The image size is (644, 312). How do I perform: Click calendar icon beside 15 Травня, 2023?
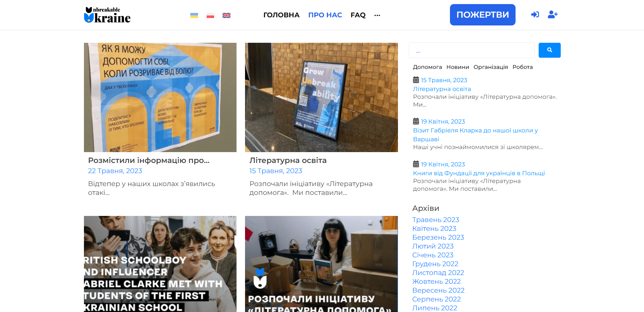416,80
